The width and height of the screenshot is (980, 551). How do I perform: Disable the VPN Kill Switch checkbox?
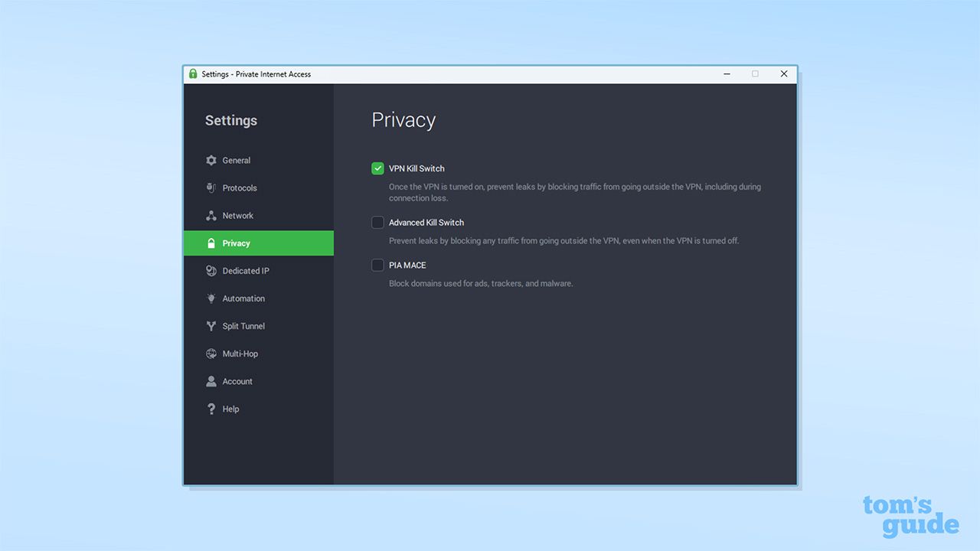377,168
